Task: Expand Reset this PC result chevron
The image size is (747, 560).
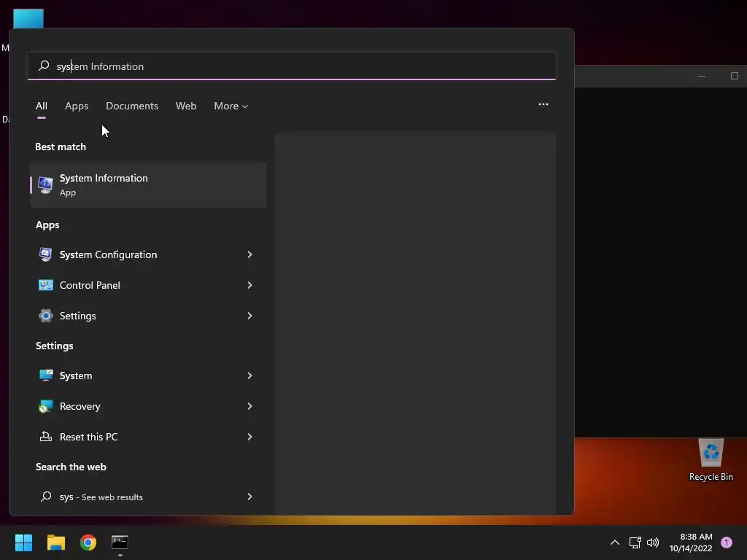Action: pyautogui.click(x=249, y=437)
